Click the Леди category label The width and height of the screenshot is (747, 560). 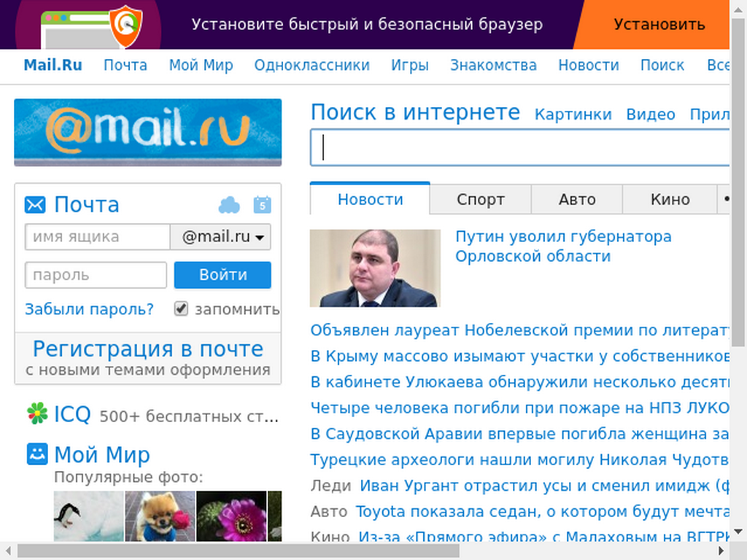coord(330,486)
